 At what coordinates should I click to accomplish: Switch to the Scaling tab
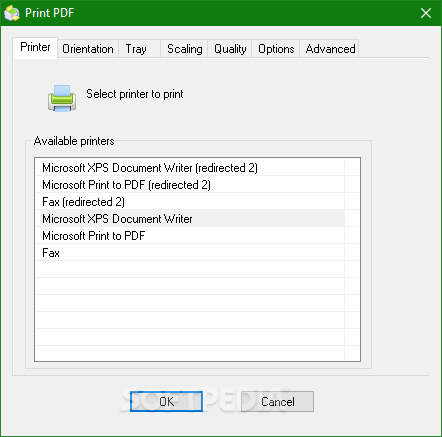point(184,49)
